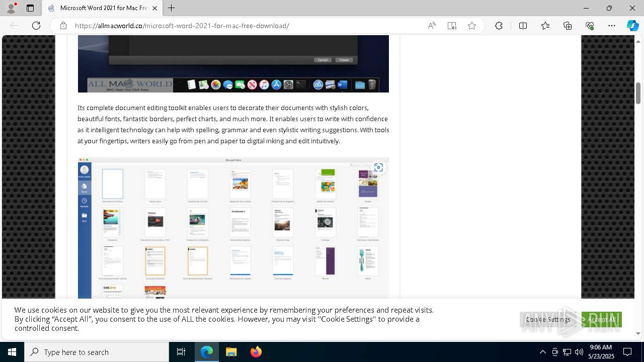Open the clock and calendar
The image size is (644, 362).
[x=601, y=352]
